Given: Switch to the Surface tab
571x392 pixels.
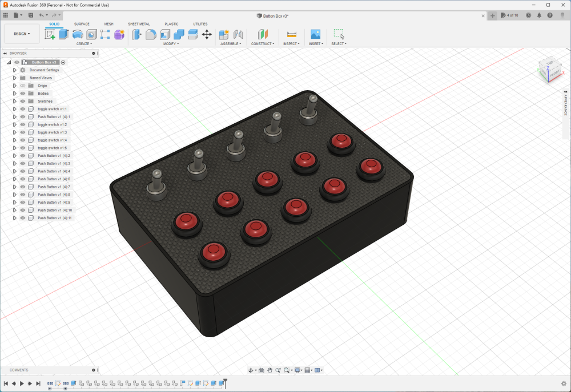Looking at the screenshot, I should point(82,24).
